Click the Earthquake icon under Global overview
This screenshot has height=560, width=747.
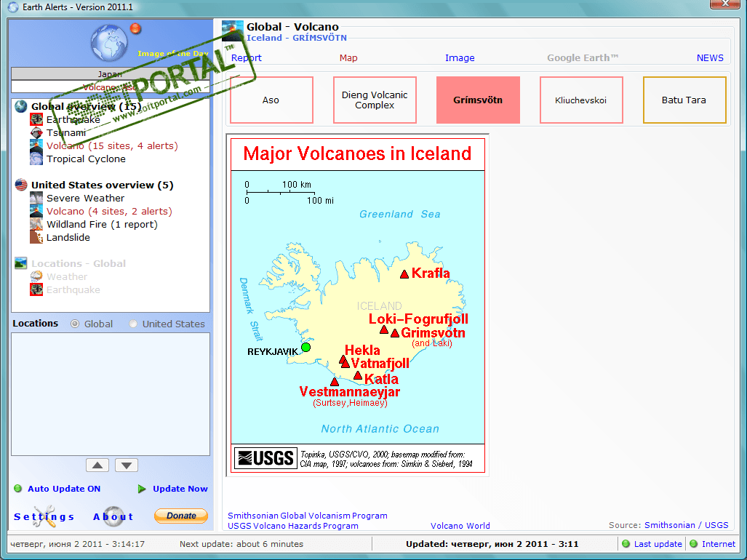pyautogui.click(x=36, y=119)
